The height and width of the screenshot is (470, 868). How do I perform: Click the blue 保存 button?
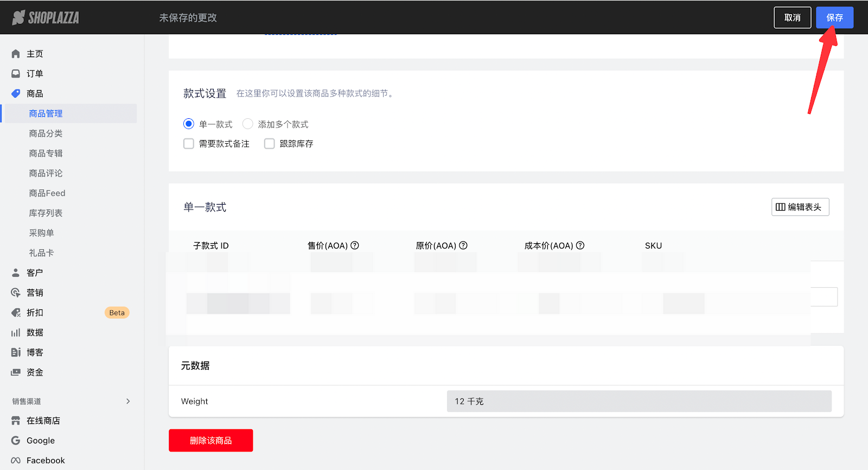pyautogui.click(x=834, y=17)
